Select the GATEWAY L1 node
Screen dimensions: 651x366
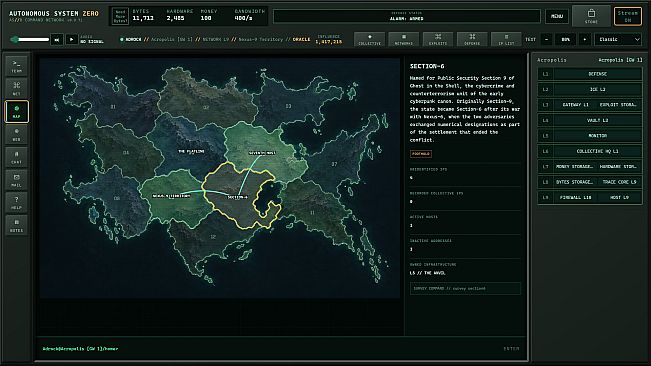[x=575, y=105]
